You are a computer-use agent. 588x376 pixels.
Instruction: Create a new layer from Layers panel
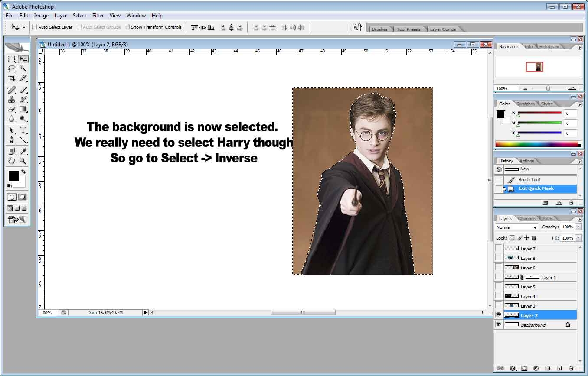559,368
